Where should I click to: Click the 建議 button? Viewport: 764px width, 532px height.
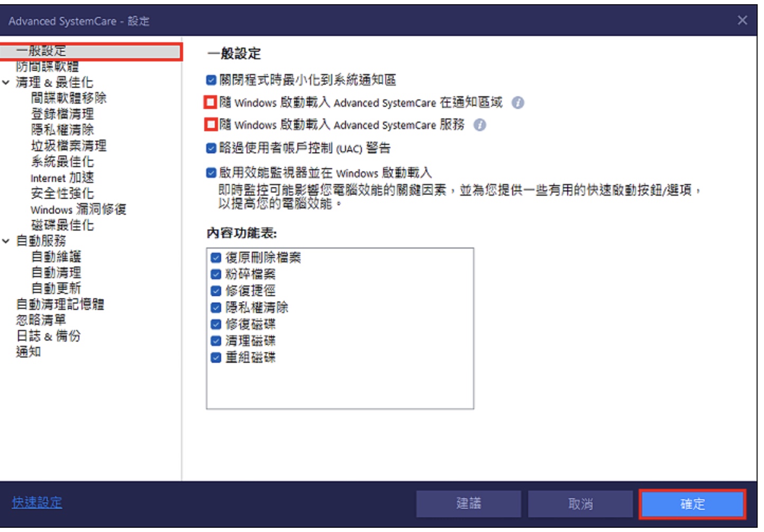pos(469,505)
